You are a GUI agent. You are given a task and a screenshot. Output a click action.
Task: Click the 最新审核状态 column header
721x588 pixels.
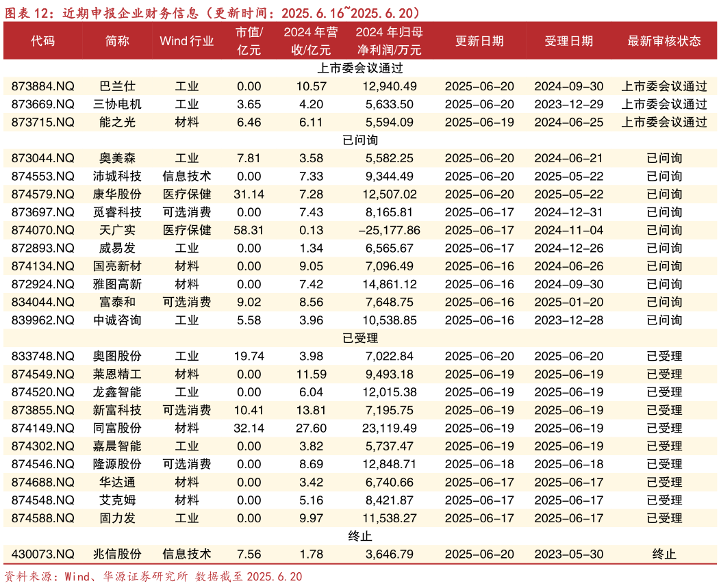[663, 41]
